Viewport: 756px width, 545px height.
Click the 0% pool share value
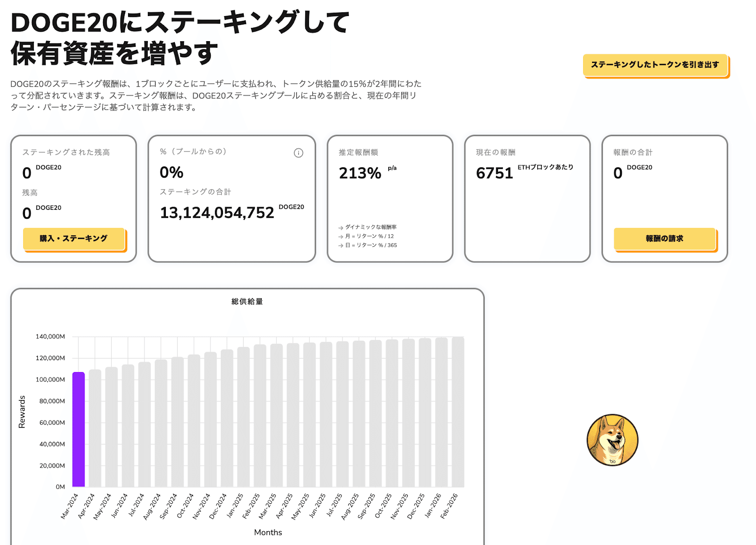click(x=172, y=173)
